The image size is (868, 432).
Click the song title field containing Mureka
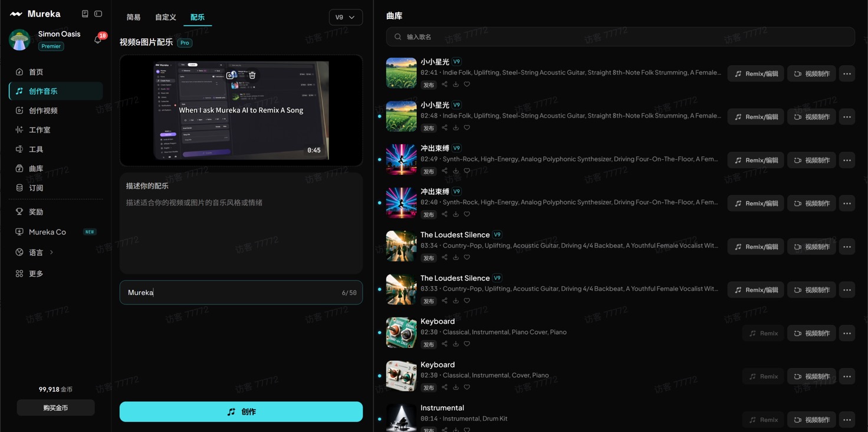[x=241, y=293]
